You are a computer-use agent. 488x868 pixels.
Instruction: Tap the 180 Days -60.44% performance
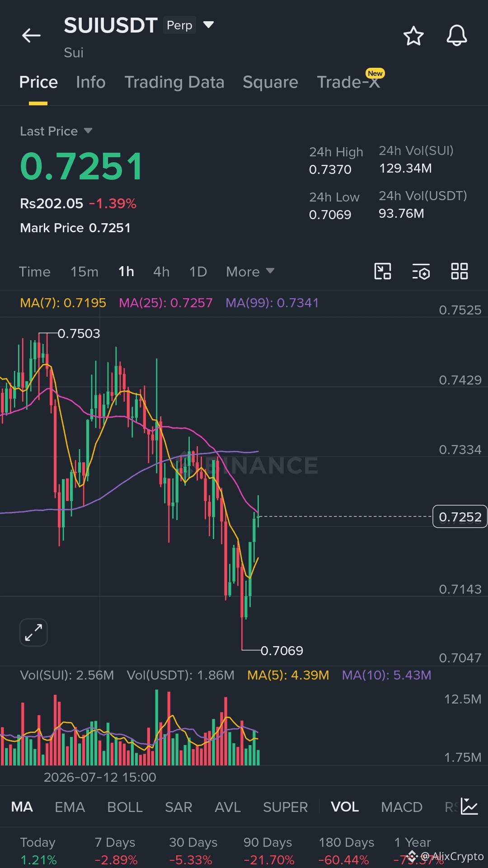coord(346,851)
